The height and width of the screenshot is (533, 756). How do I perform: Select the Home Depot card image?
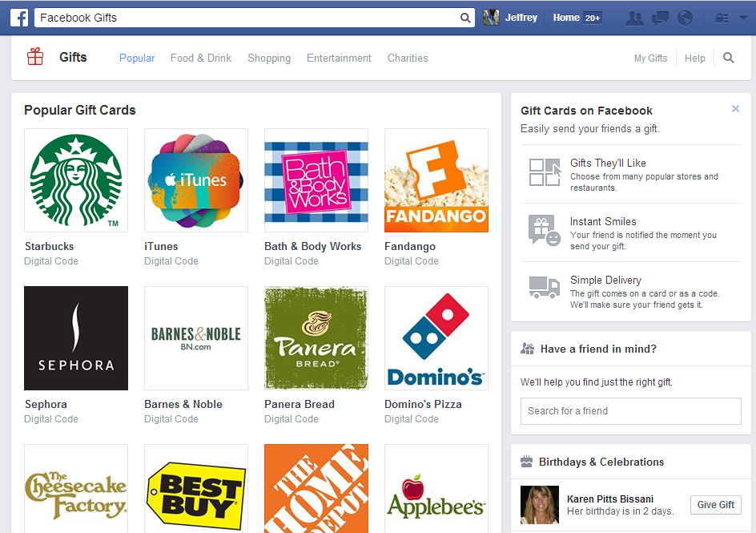click(x=316, y=489)
